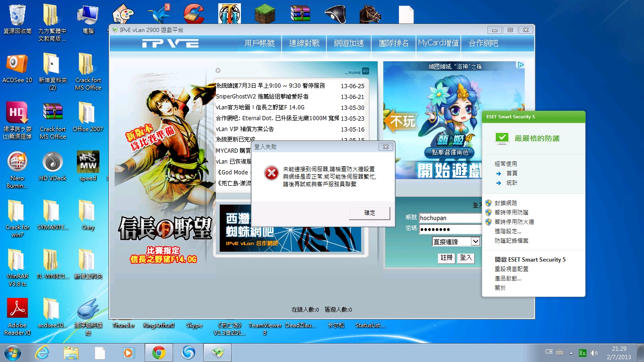Open the 用戶帳號 tab in IPvE
The height and width of the screenshot is (362, 644).
259,43
